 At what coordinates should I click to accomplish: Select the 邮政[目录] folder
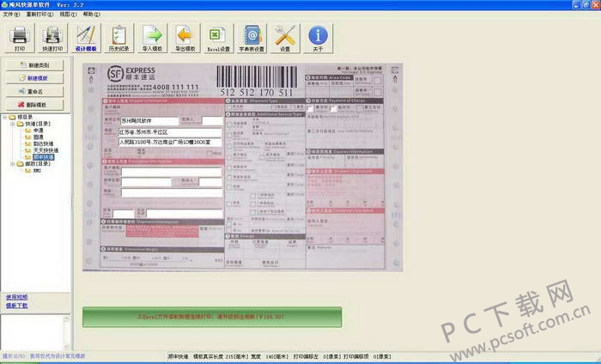[38, 164]
